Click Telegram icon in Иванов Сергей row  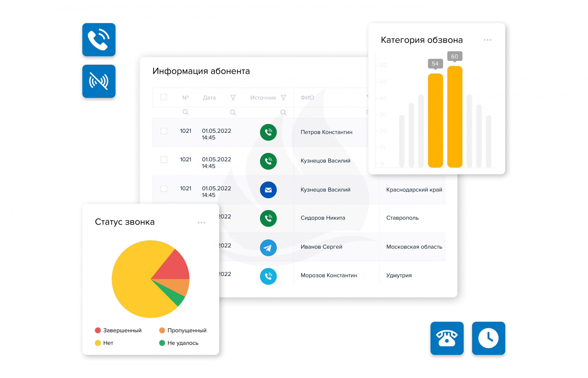(268, 248)
